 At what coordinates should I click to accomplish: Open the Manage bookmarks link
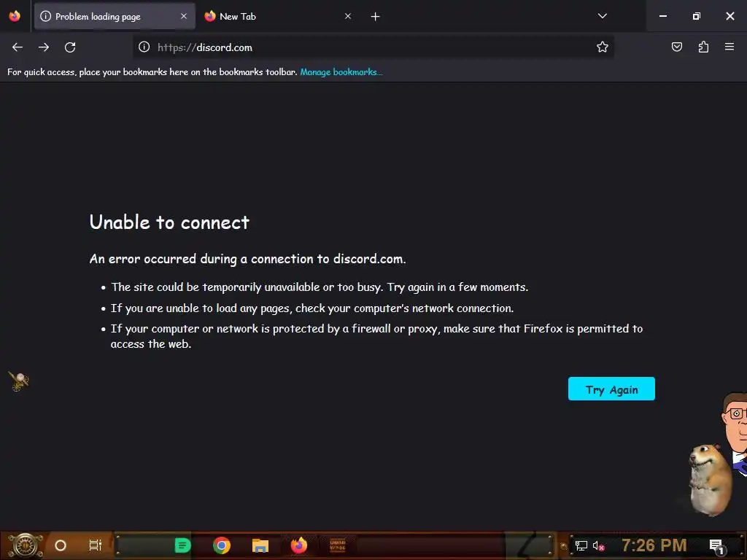341,72
